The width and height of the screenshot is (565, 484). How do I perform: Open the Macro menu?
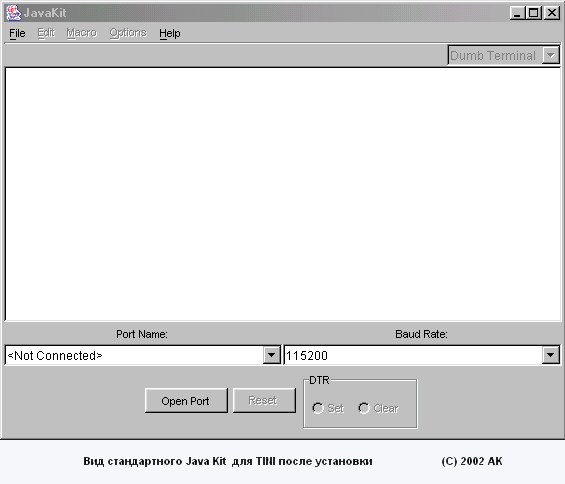[82, 33]
